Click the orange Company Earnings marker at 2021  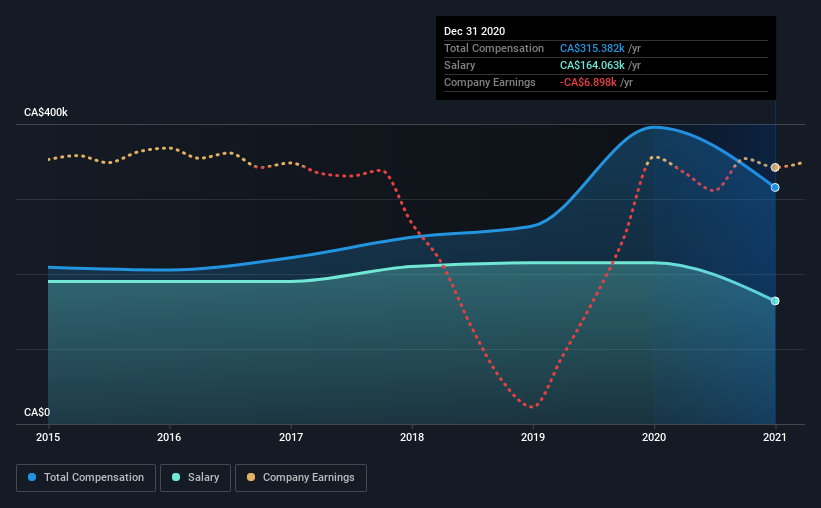[x=775, y=168]
